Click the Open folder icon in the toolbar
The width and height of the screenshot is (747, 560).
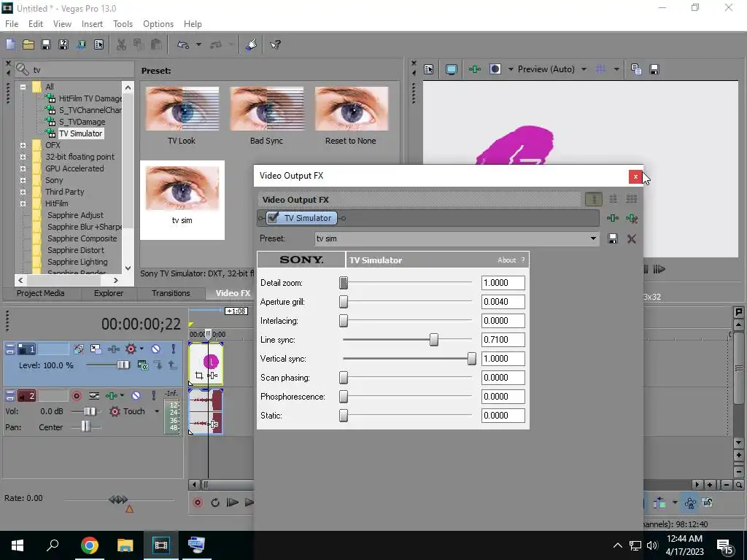click(x=28, y=44)
